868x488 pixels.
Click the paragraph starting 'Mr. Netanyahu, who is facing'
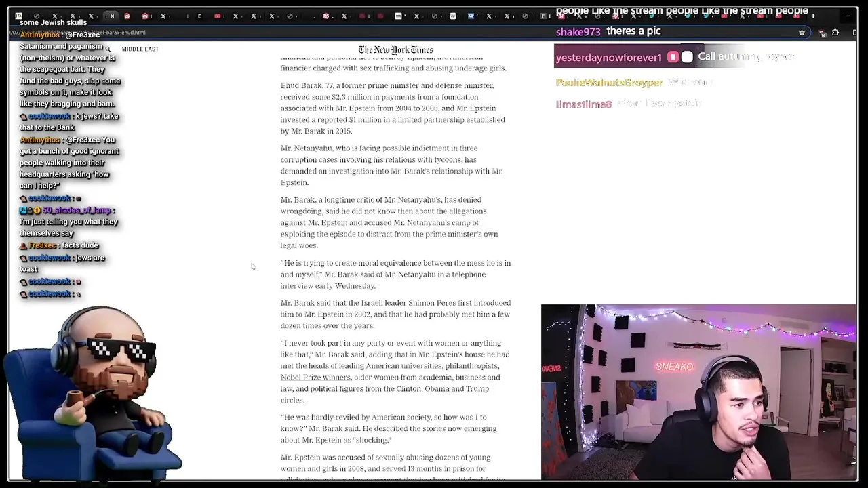point(392,165)
